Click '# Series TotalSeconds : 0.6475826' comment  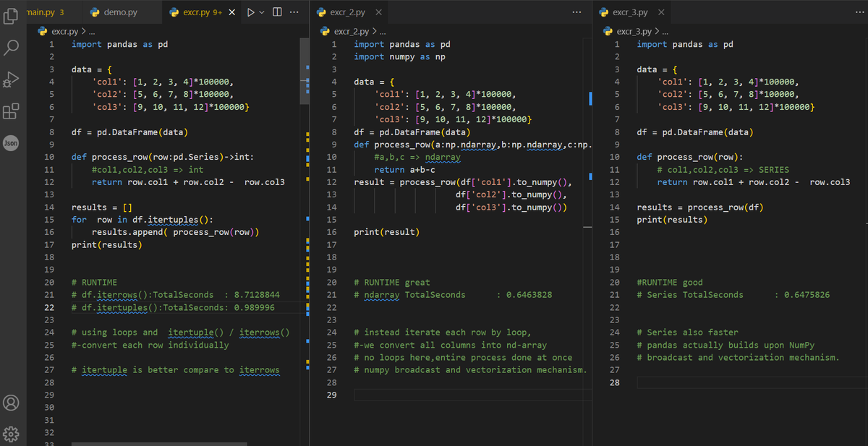[x=733, y=295]
